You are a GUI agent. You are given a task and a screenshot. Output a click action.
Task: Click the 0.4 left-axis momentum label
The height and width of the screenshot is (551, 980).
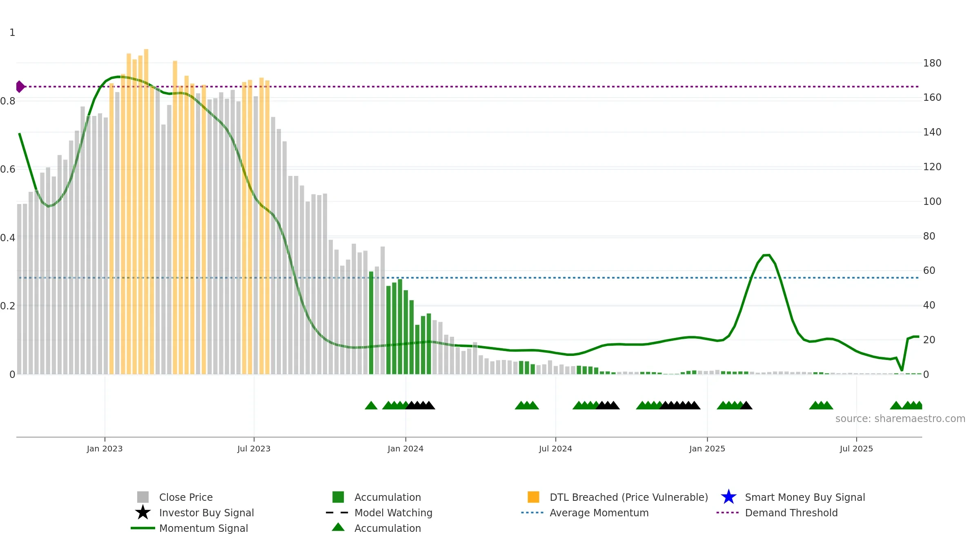(8, 238)
